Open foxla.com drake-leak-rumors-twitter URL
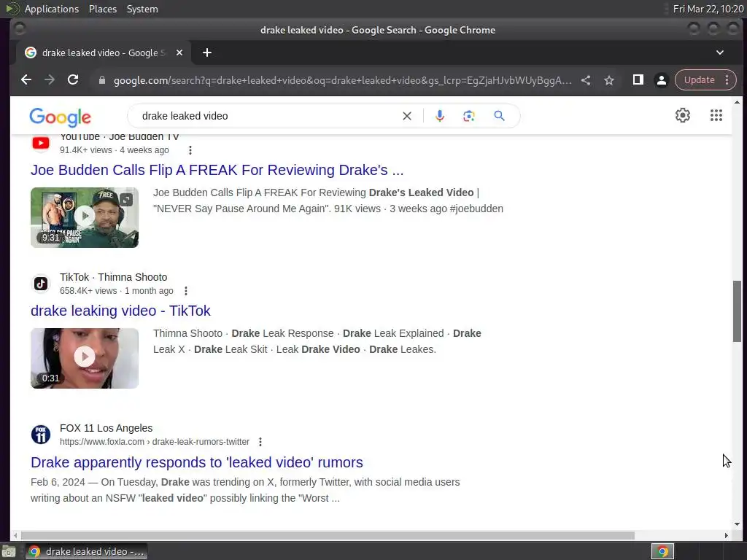Screen dimensions: 747x560 (155, 442)
